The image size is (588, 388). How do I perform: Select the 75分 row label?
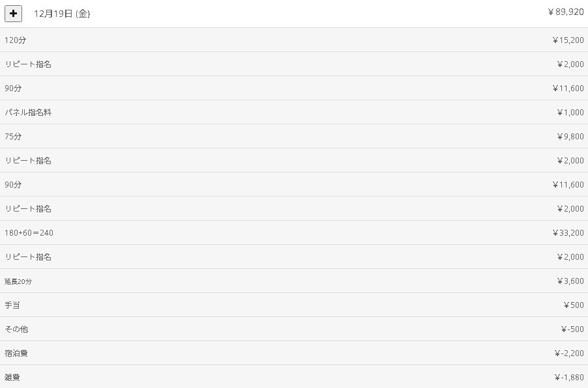13,137
